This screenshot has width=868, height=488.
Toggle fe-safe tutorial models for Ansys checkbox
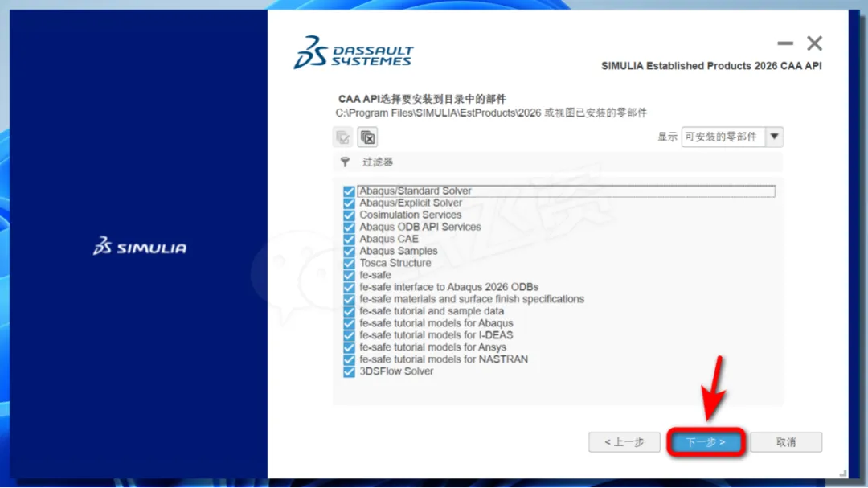(349, 347)
